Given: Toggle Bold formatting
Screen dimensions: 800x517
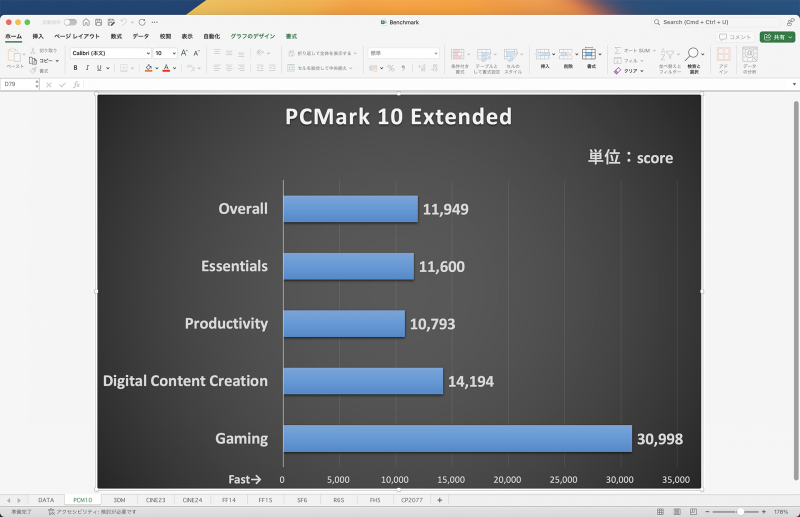Looking at the screenshot, I should (x=76, y=68).
